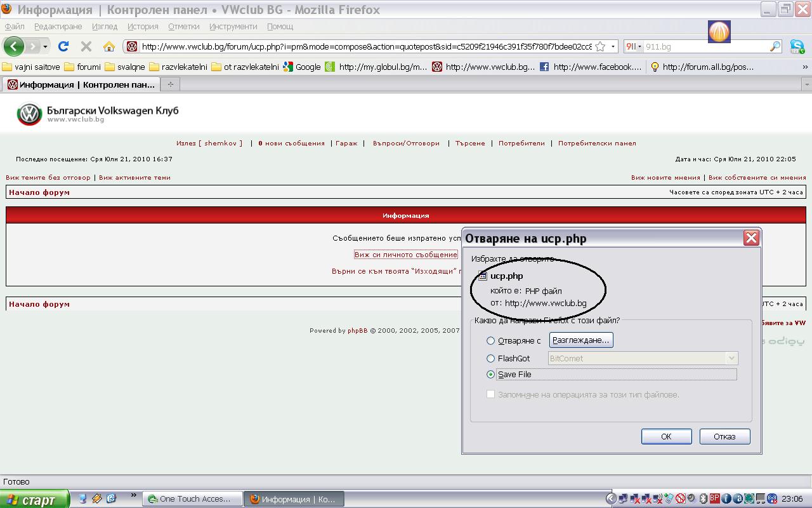The width and height of the screenshot is (812, 508).
Task: Expand the BitComet dropdown list
Action: click(x=731, y=359)
